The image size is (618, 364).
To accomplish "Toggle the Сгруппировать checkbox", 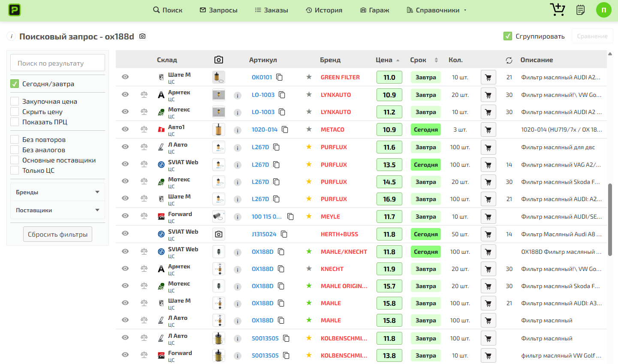I will tap(508, 36).
